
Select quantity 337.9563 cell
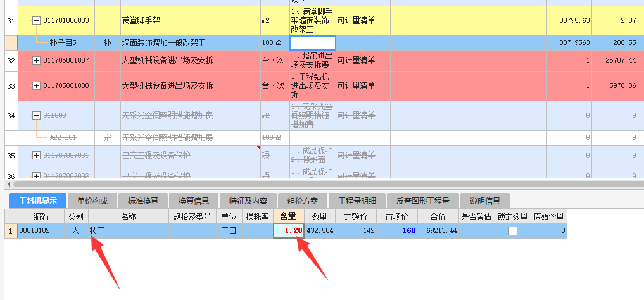click(569, 42)
